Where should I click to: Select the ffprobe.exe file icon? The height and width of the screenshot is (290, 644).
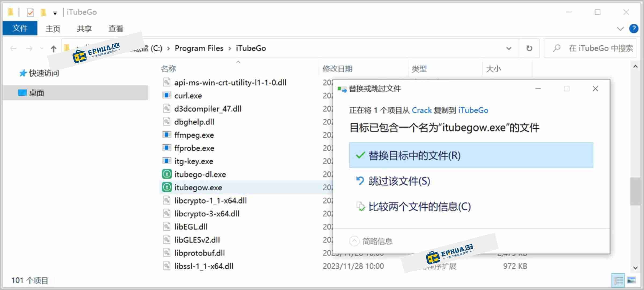tap(167, 148)
